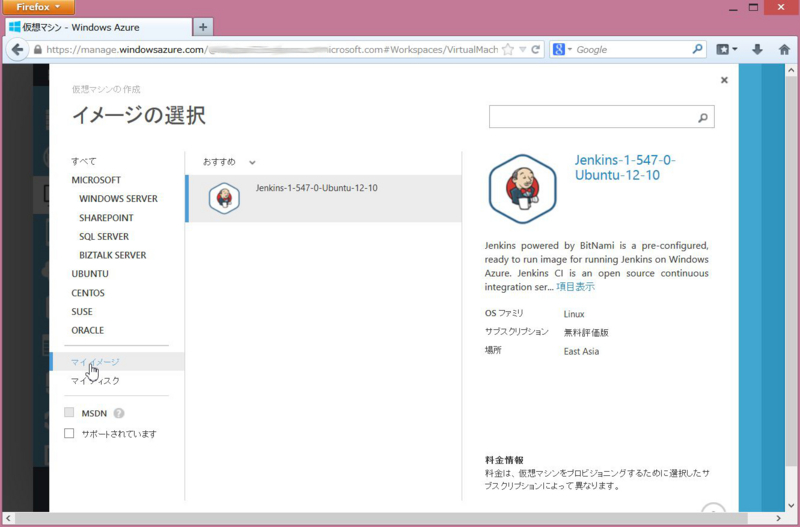Select the UBUNTU category
Screen dimensions: 800x527
click(90, 274)
